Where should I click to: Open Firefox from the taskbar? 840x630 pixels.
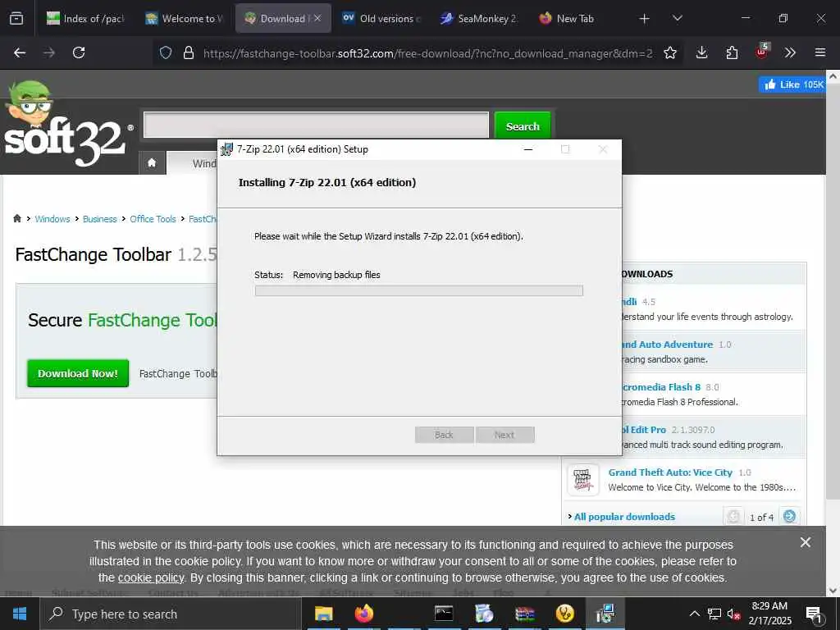tap(363, 614)
